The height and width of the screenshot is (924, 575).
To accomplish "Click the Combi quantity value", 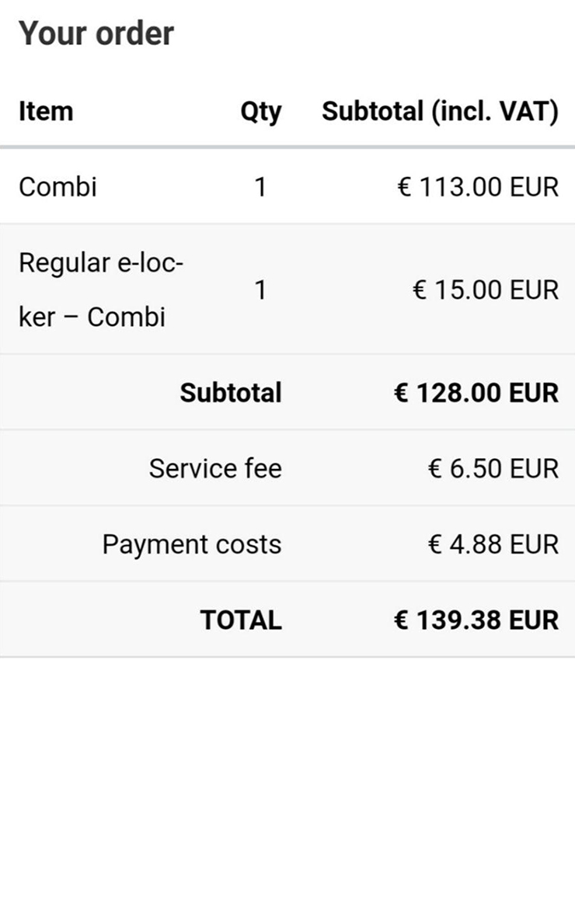I will pos(260,187).
